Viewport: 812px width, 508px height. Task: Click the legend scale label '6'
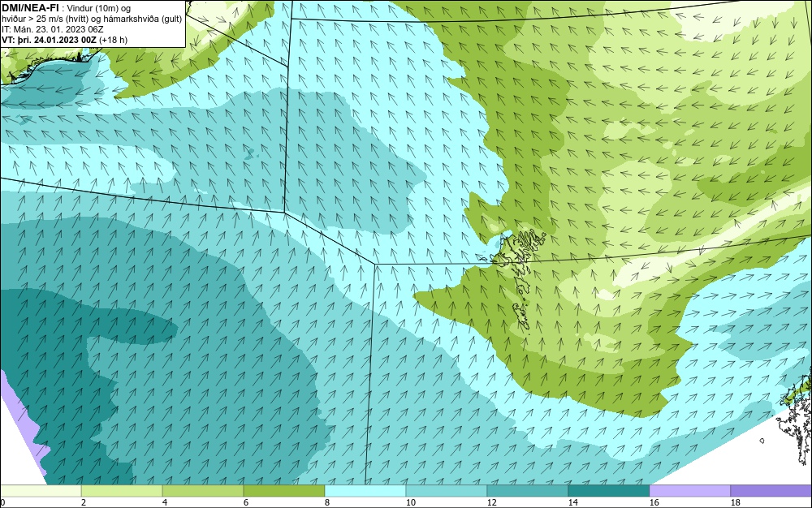(x=245, y=502)
